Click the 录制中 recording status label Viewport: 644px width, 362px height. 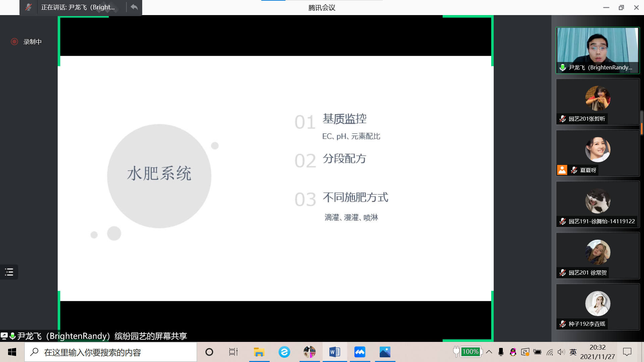pos(33,42)
